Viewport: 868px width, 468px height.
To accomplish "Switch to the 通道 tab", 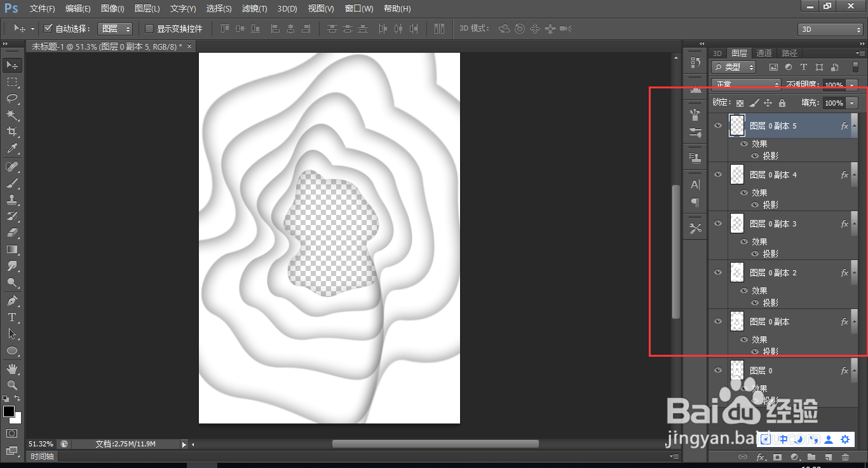I will [764, 53].
